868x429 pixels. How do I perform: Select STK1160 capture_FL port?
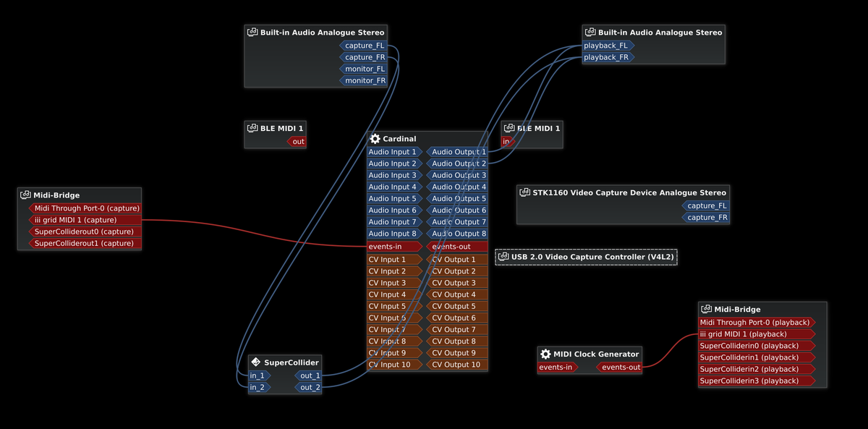click(706, 205)
